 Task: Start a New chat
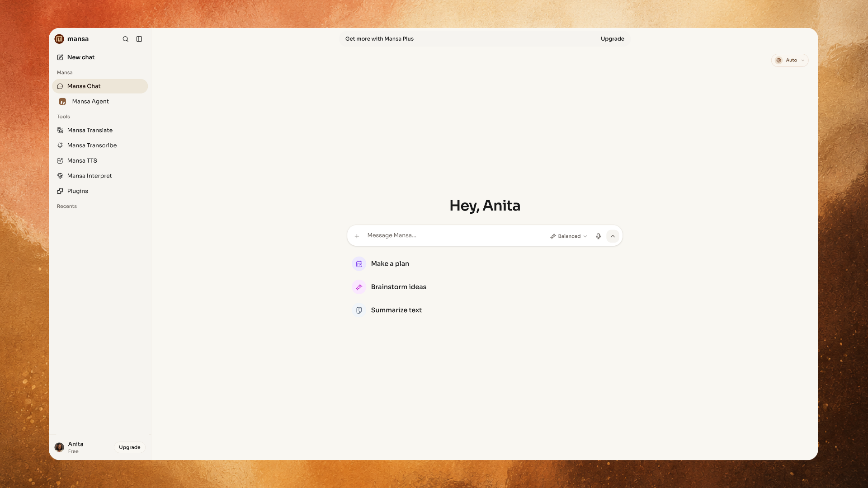(75, 57)
